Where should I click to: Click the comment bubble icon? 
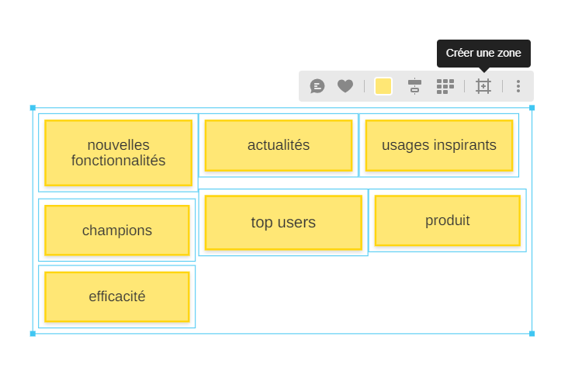point(317,86)
